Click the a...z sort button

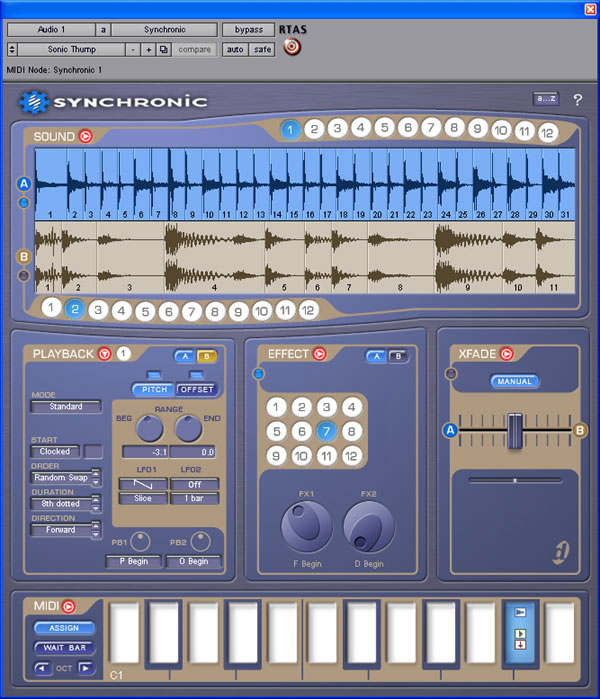[546, 99]
